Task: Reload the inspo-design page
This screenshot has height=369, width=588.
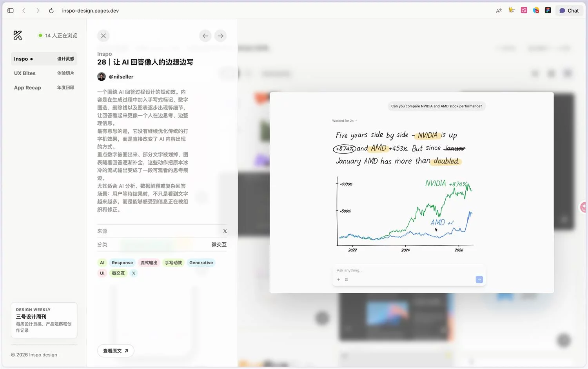Action: coord(51,11)
